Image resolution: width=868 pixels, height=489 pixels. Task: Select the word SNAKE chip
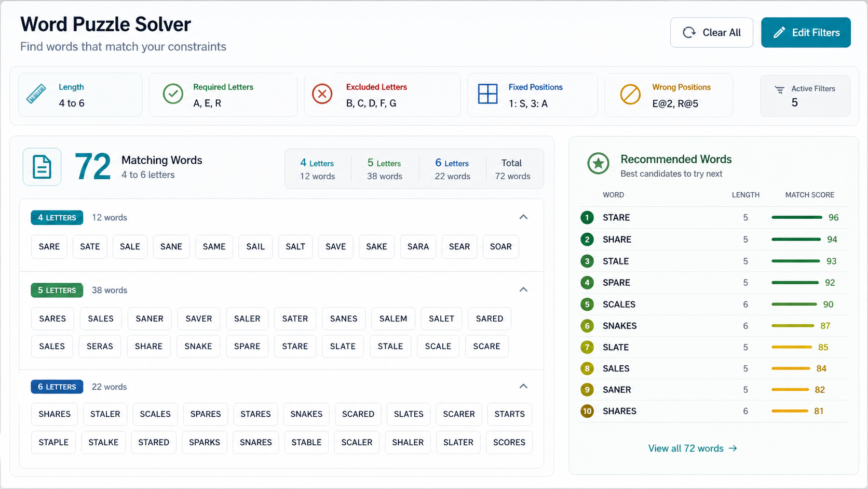point(198,346)
